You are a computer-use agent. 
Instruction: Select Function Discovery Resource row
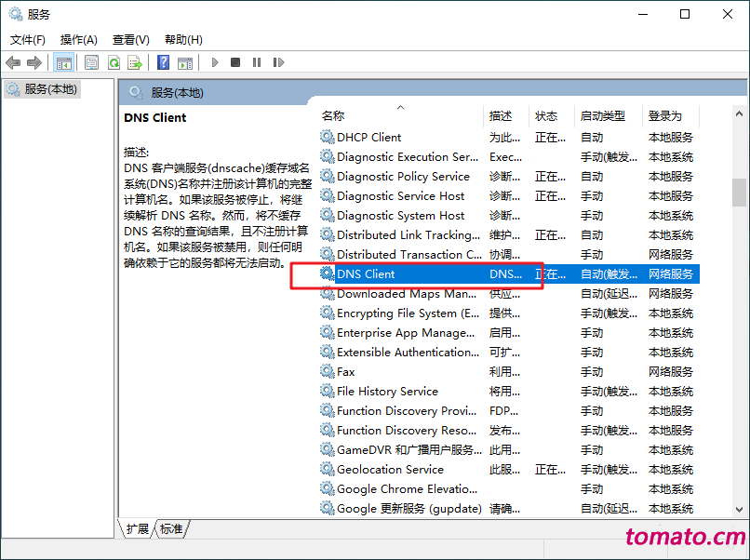pyautogui.click(x=509, y=431)
